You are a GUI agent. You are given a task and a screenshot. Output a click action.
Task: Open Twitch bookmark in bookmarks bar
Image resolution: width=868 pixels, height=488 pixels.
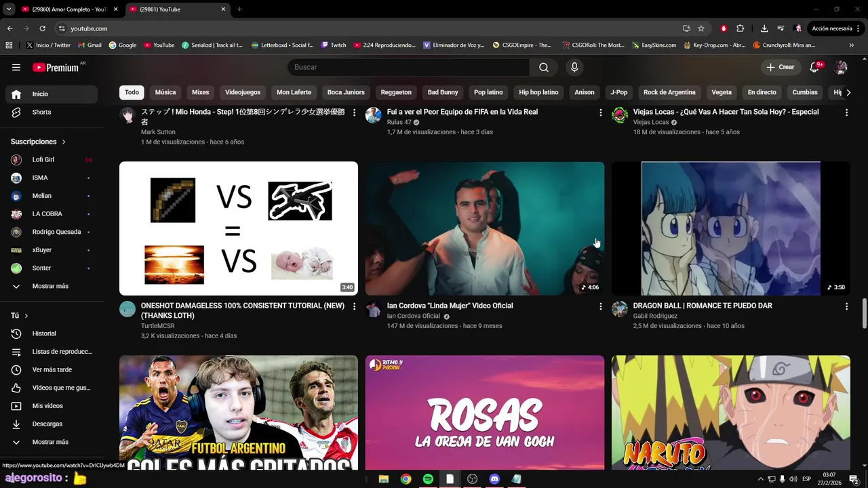coord(334,45)
